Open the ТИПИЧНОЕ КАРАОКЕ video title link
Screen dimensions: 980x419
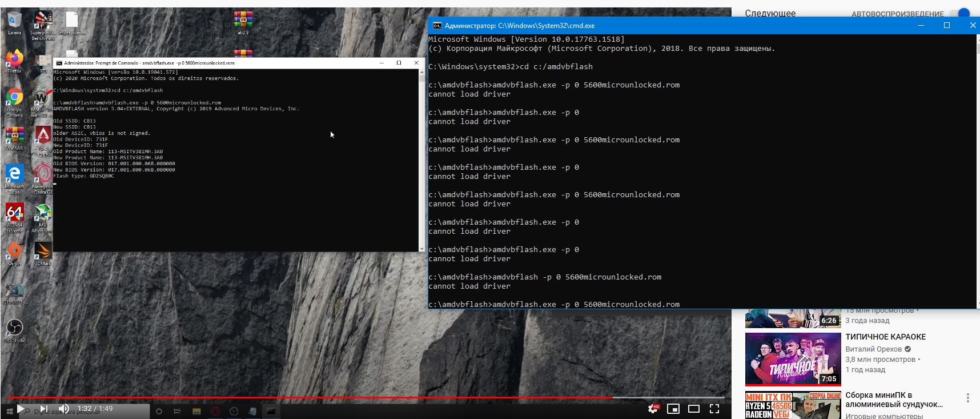point(886,337)
